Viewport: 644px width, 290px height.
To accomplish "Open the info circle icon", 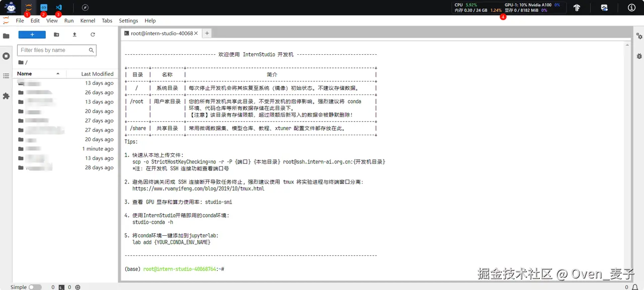I will click(x=632, y=8).
